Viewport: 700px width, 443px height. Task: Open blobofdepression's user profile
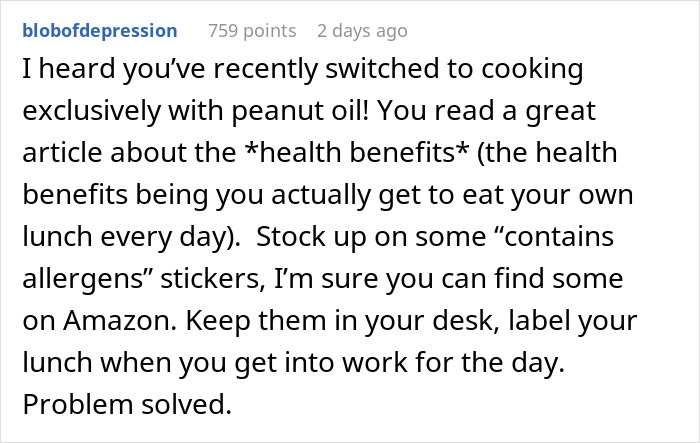point(99,31)
